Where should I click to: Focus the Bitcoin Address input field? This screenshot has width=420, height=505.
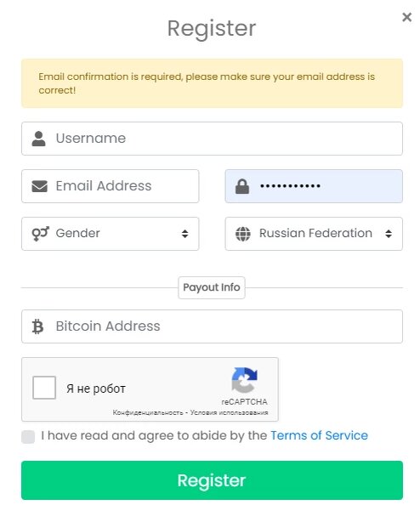212,326
